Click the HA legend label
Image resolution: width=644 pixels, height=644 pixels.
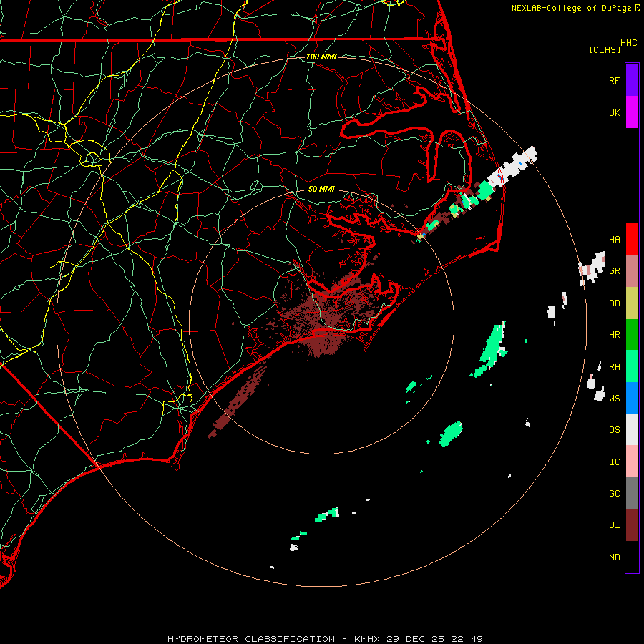click(614, 239)
